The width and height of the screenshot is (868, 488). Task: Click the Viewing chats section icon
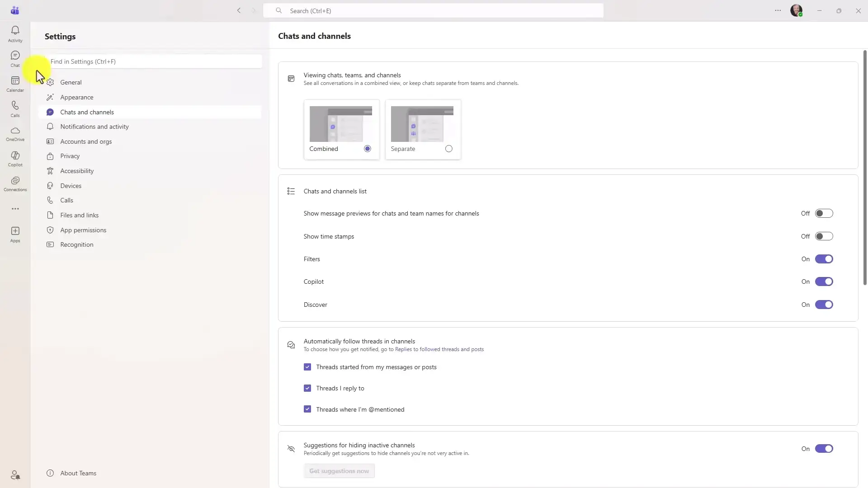(x=291, y=79)
